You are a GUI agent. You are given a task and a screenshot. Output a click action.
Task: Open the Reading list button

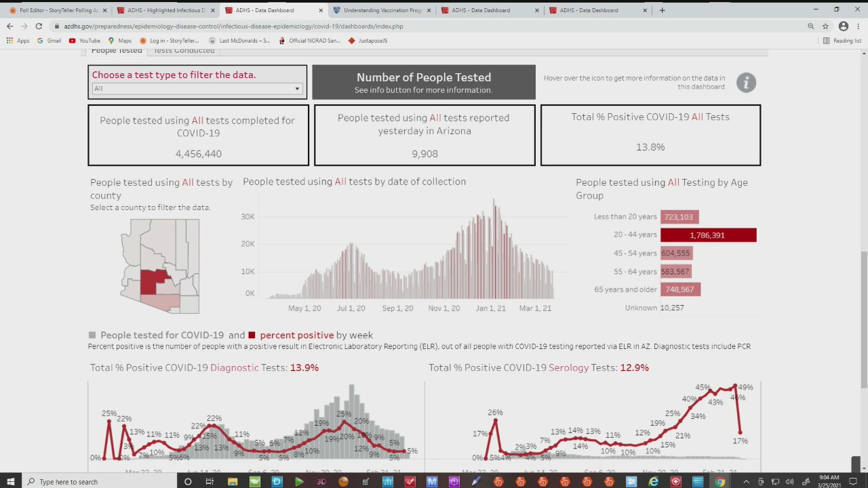click(842, 41)
